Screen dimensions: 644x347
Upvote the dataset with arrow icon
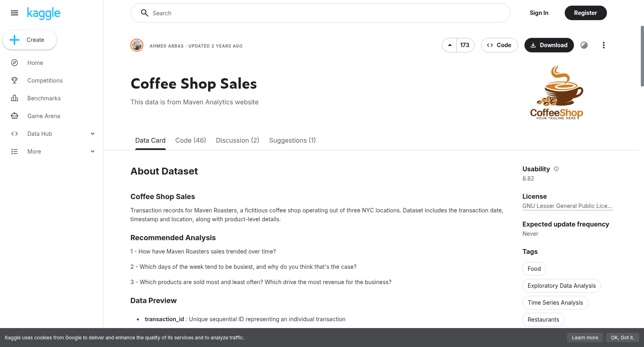(450, 45)
